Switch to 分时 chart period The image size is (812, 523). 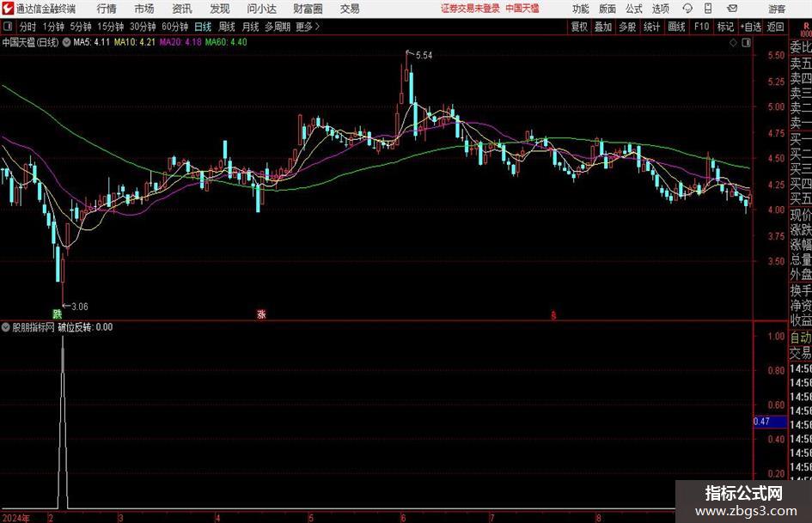[28, 27]
